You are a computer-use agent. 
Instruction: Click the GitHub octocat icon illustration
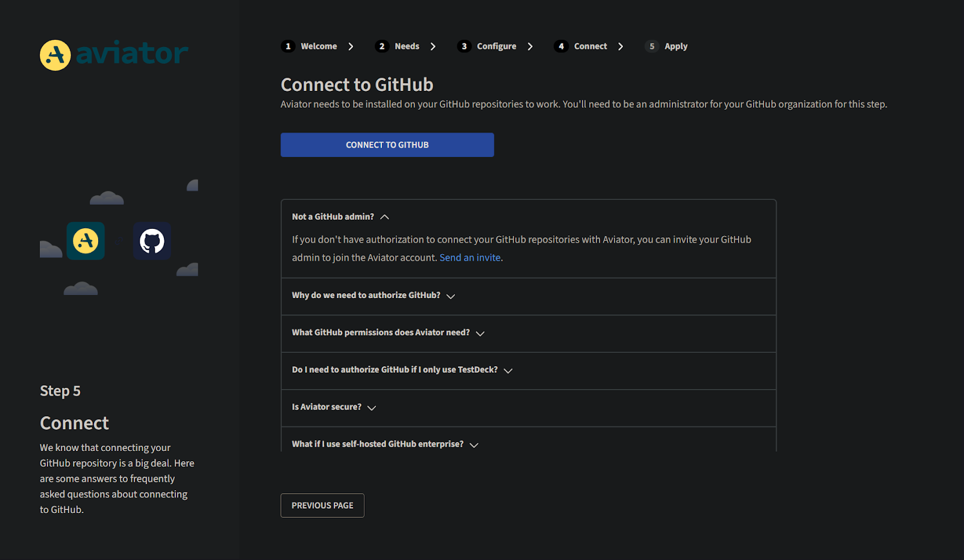(x=152, y=241)
